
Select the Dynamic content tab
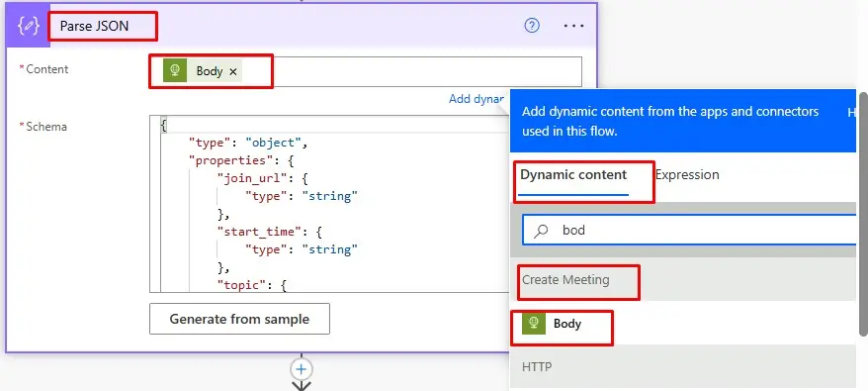(573, 174)
